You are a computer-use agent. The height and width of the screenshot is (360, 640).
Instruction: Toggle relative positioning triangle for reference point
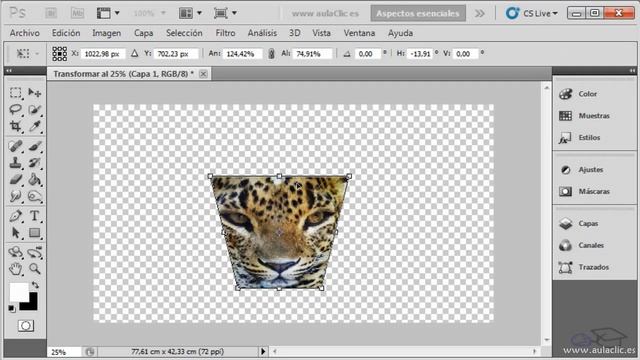pos(135,53)
